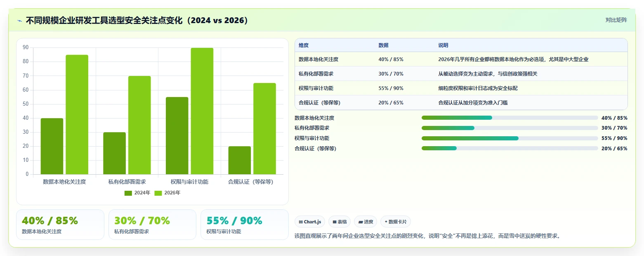This screenshot has height=256, width=644.
Task: Click the footer summary sentence
Action: 427,236
